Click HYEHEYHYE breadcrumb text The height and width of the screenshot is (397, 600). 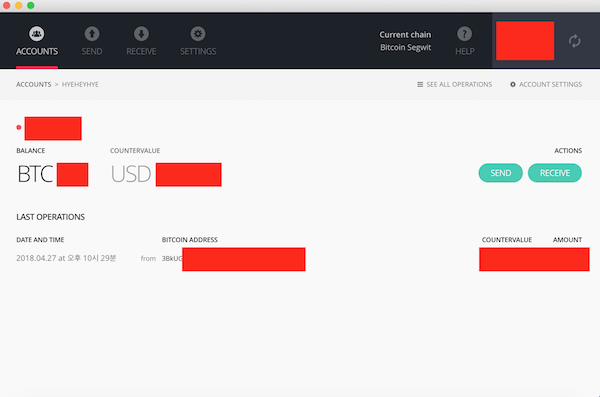[x=80, y=84]
